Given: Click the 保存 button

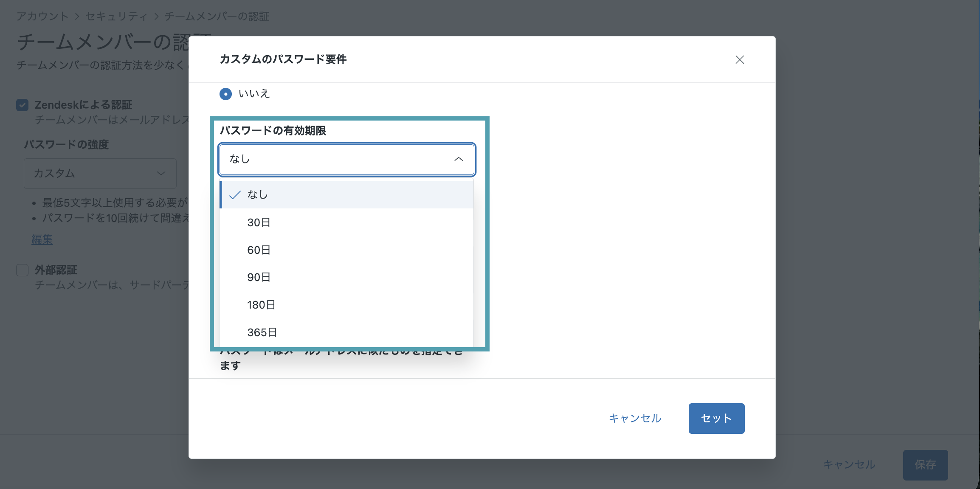Looking at the screenshot, I should 925,465.
